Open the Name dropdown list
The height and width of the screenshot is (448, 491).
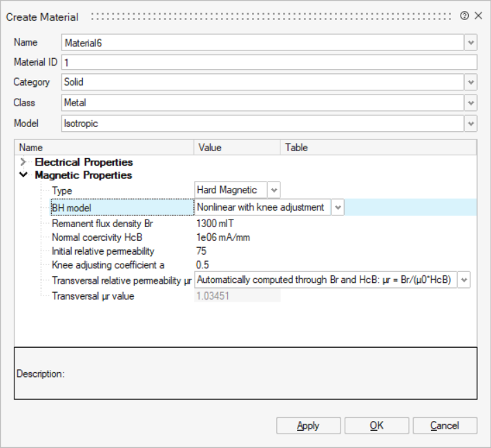470,43
